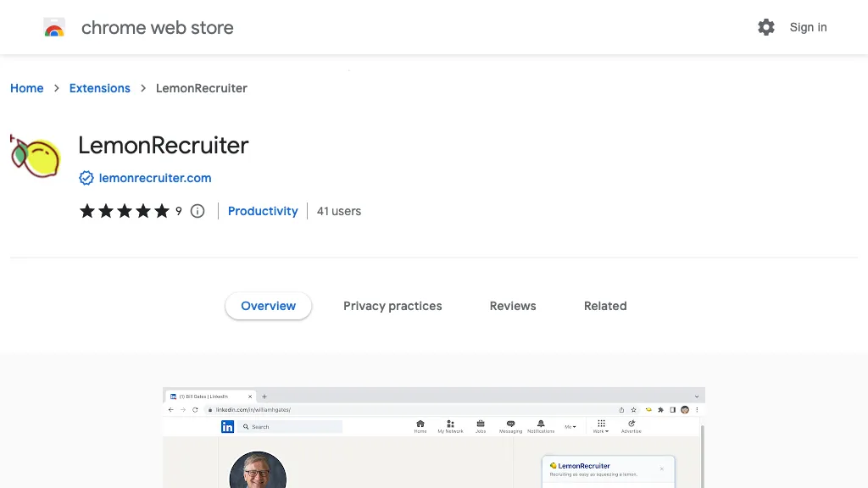This screenshot has height=488, width=868.
Task: Open the lemonrecruiter.com publisher link
Action: tap(155, 178)
